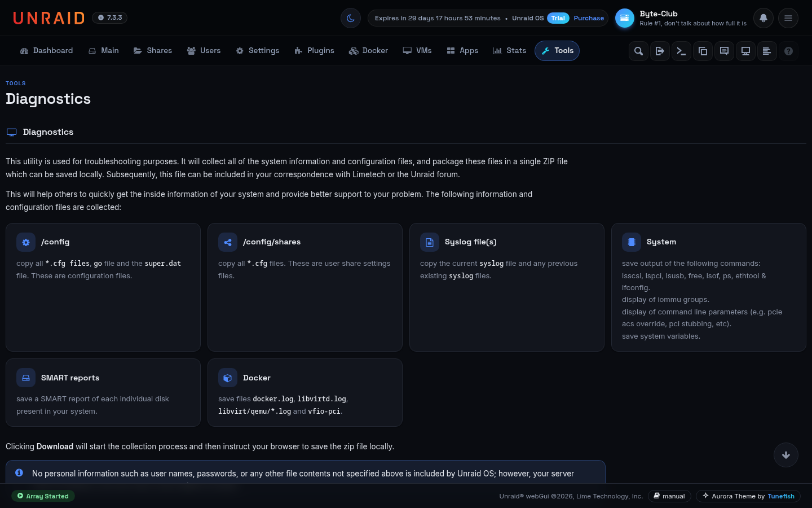This screenshot has height=508, width=812.
Task: Click the blue info icon in notice
Action: point(19,472)
